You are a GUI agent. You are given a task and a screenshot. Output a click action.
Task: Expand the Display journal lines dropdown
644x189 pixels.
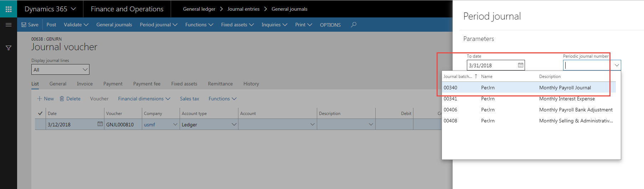(85, 69)
